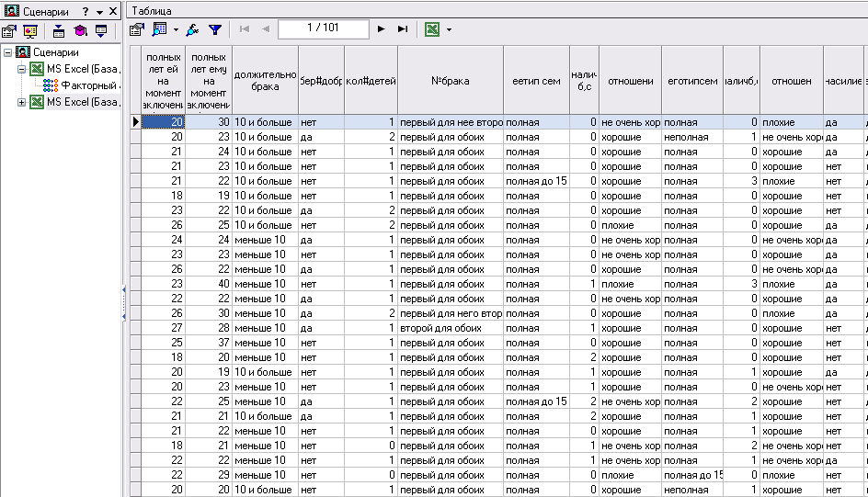Image resolution: width=868 pixels, height=497 pixels.
Task: Launch the export wizard icon
Action: click(x=101, y=31)
